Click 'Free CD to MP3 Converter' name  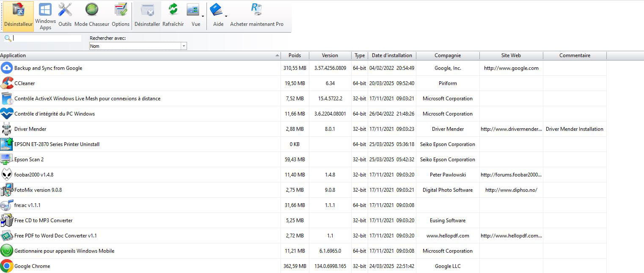(x=44, y=221)
